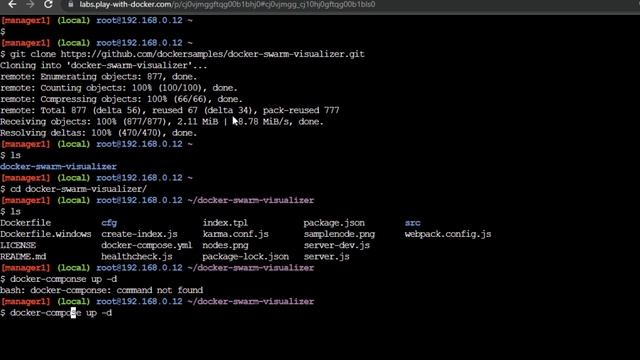Click create-index.js in file listing
This screenshot has height=360, width=640.
tap(140, 234)
